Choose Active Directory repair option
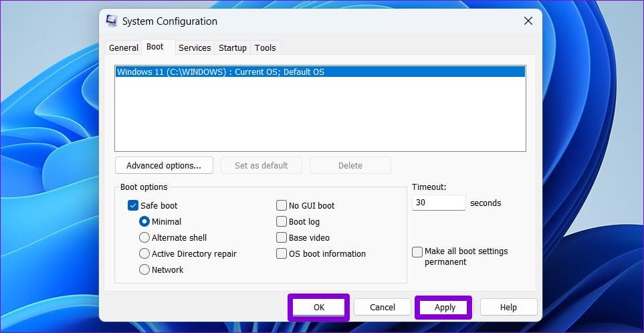The image size is (644, 333). click(144, 253)
